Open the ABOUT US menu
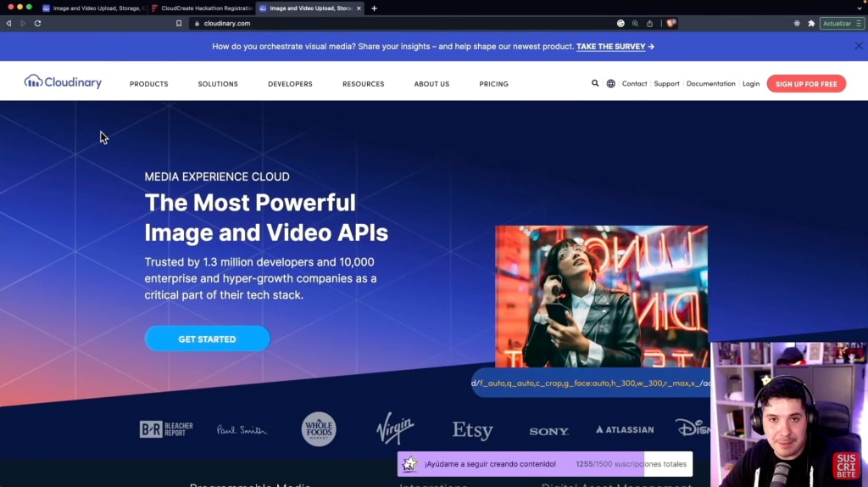868x487 pixels. click(431, 84)
